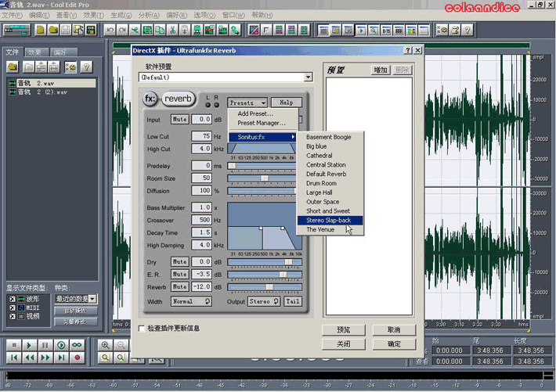Viewport: 556px width, 392px height.
Task: Open the 软件预置 (Default) dropdown
Action: pos(308,77)
